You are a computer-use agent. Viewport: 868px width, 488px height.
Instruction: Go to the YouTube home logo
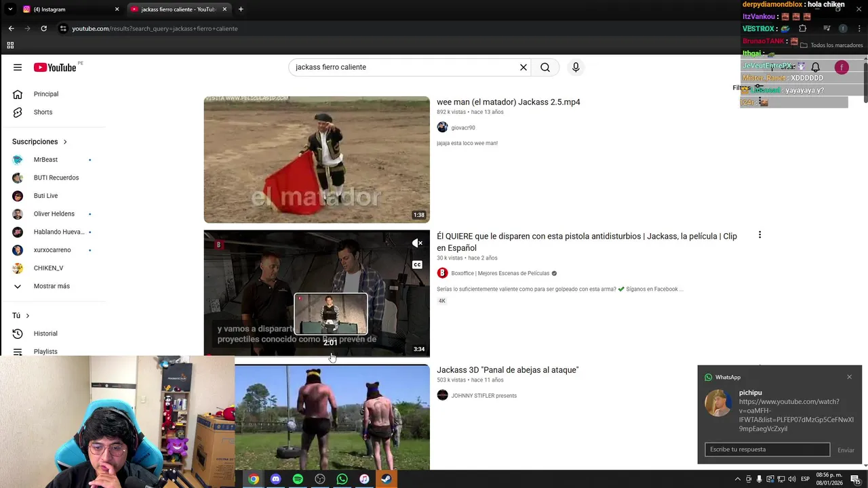pos(55,67)
